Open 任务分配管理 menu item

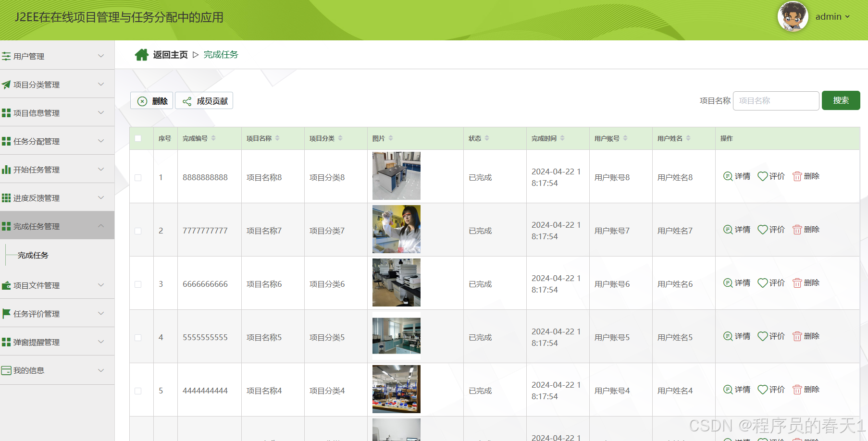(x=57, y=141)
